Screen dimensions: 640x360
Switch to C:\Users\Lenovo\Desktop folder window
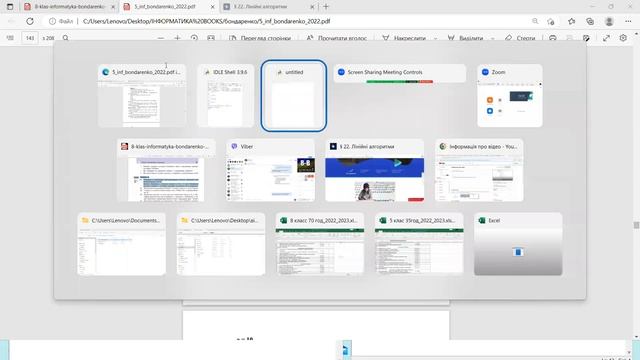click(221, 244)
